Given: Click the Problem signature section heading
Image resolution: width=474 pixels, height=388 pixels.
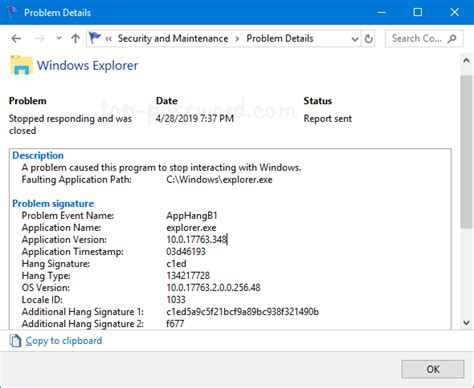Looking at the screenshot, I should 53,203.
